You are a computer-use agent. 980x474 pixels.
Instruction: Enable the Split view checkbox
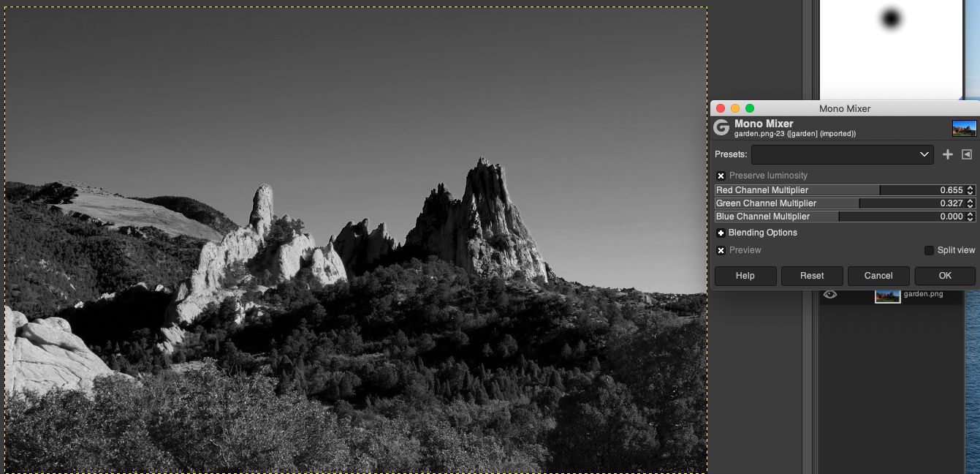tap(930, 250)
